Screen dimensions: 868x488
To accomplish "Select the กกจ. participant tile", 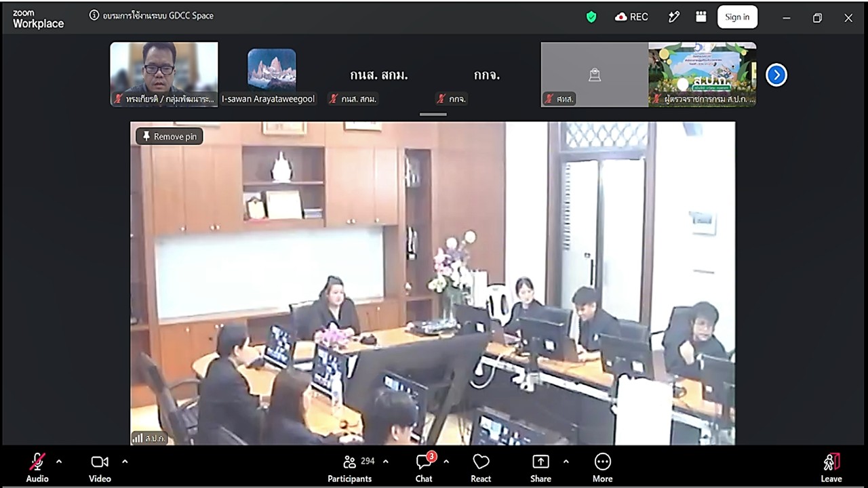I will pyautogui.click(x=487, y=75).
